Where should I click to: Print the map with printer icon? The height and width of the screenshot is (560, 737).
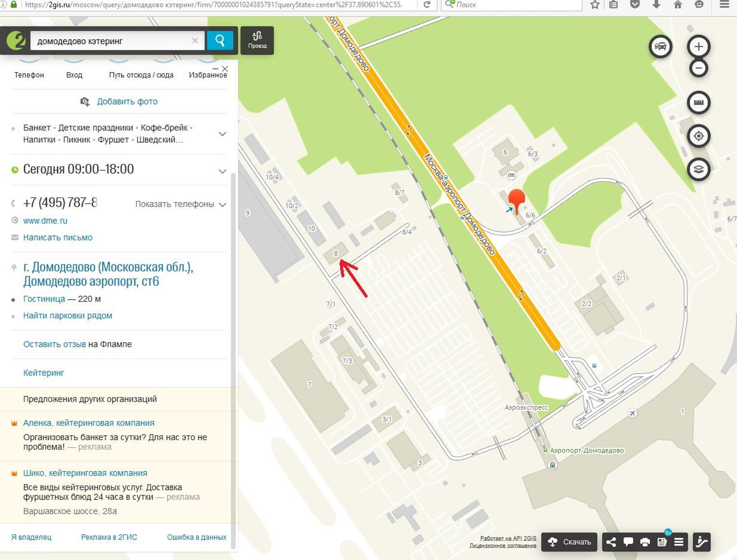click(x=645, y=542)
